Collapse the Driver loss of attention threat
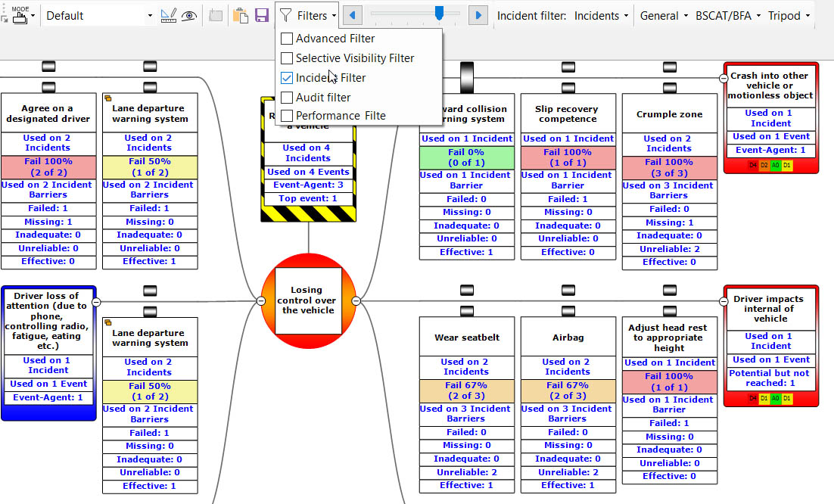This screenshot has height=504, width=834. pyautogui.click(x=96, y=301)
